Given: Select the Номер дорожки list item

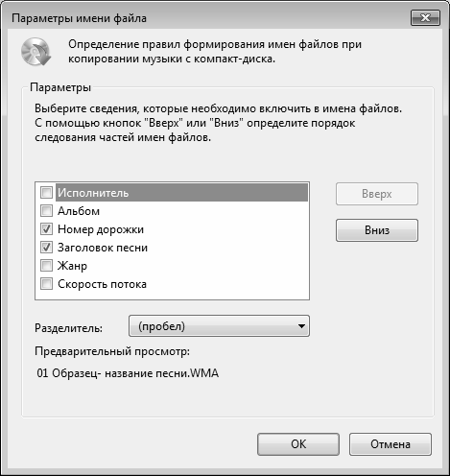Looking at the screenshot, I should coord(101,229).
